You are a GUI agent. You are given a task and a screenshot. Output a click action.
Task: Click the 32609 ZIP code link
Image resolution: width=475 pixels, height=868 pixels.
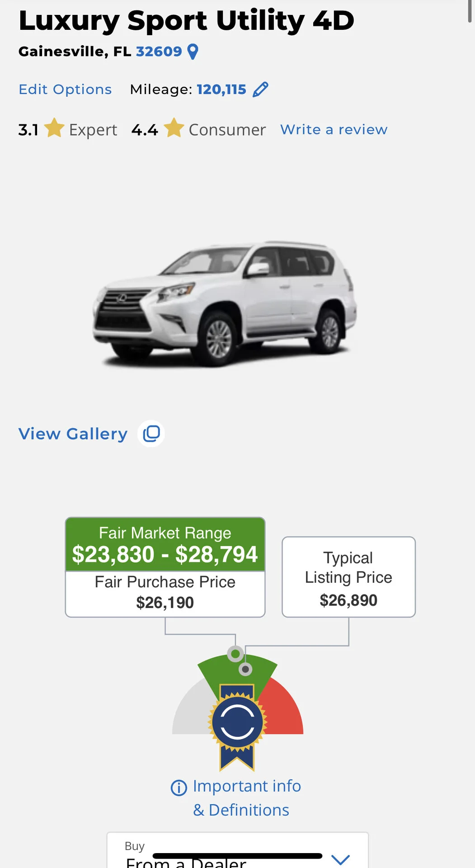pos(159,52)
